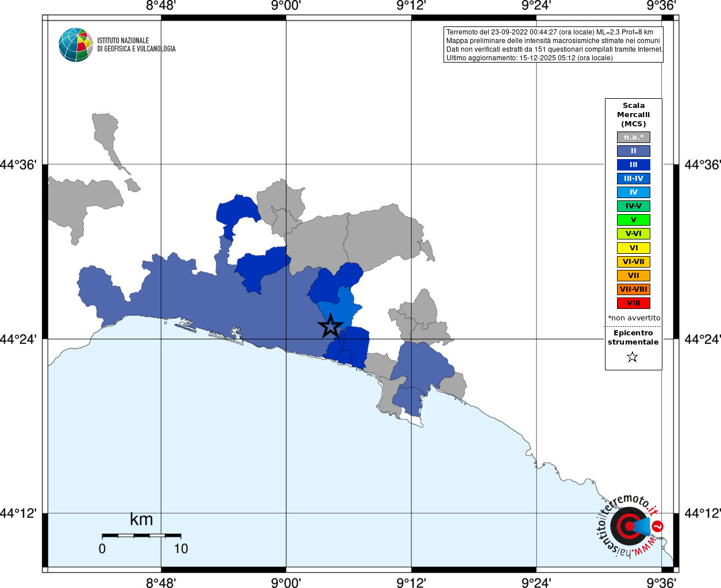Click the epicenter star on the map

pos(330,326)
